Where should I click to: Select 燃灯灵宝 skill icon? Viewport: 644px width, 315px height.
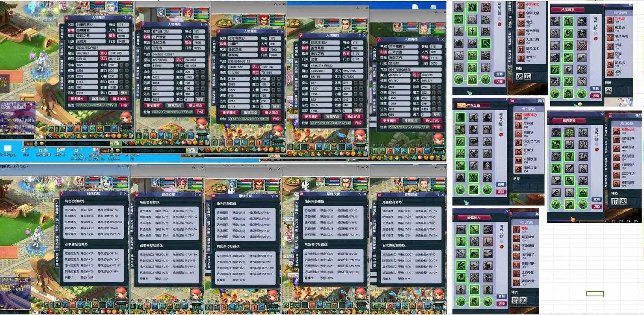coord(617,157)
